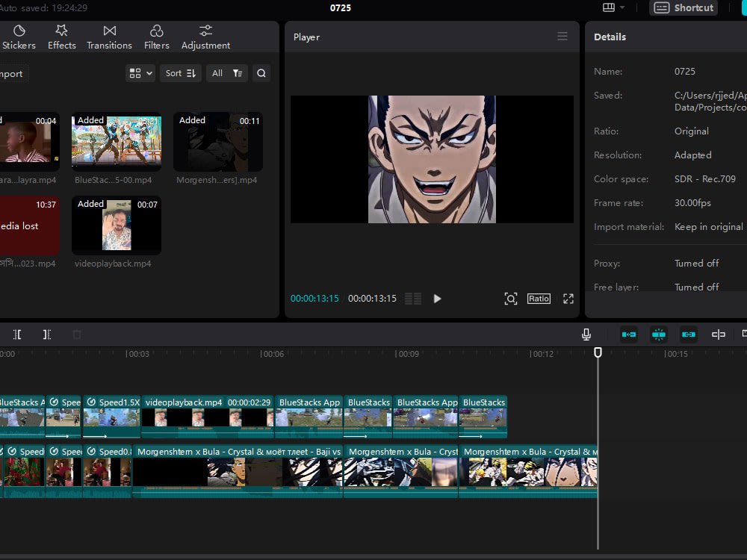Click the 00:06 mark on timeline ruler

[272, 354]
